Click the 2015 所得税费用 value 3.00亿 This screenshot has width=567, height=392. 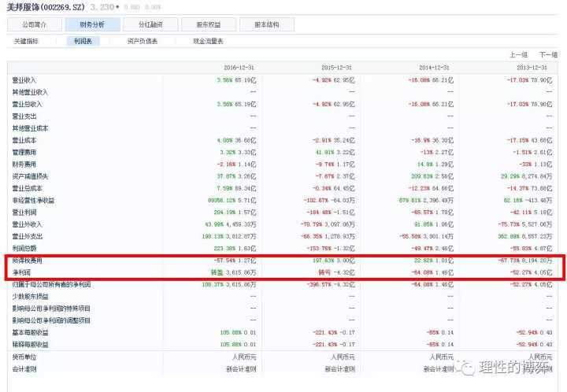click(x=346, y=261)
